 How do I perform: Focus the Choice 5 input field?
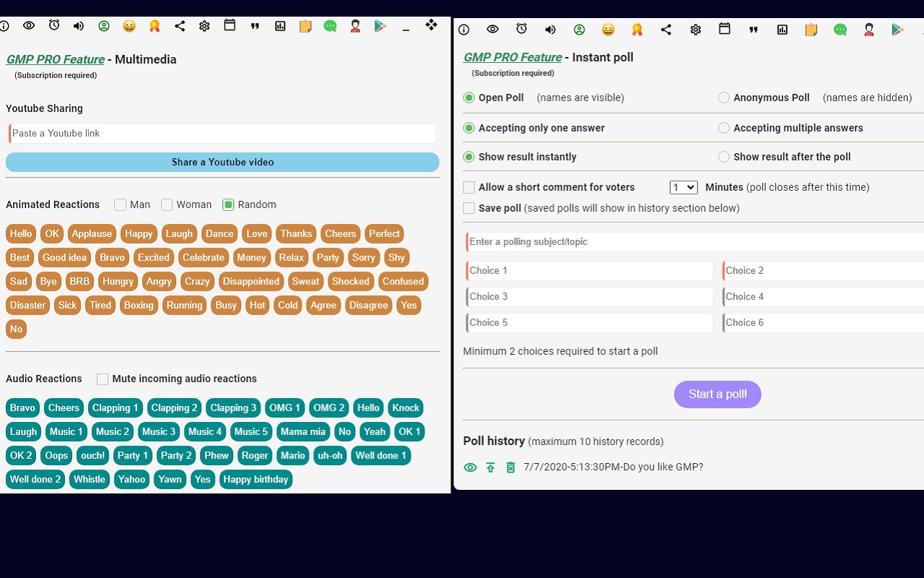(590, 323)
